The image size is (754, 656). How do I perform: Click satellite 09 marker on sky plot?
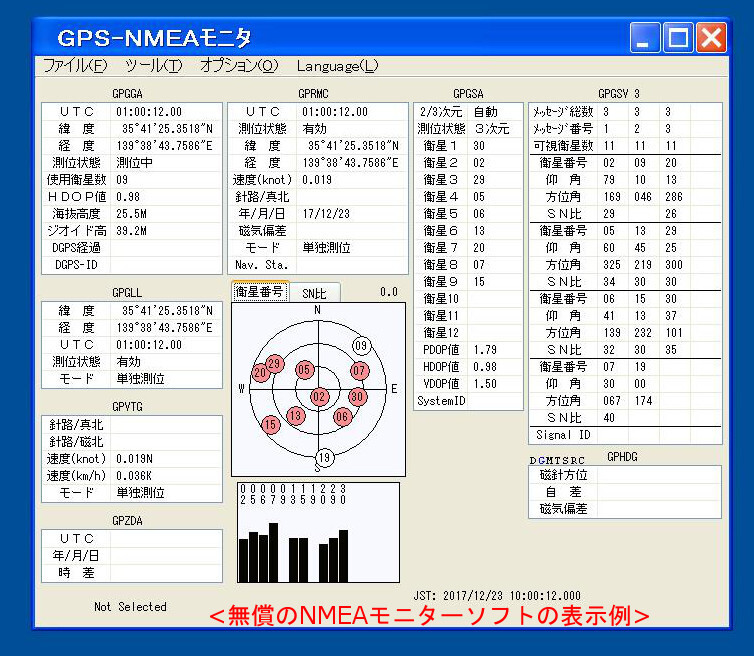[362, 345]
